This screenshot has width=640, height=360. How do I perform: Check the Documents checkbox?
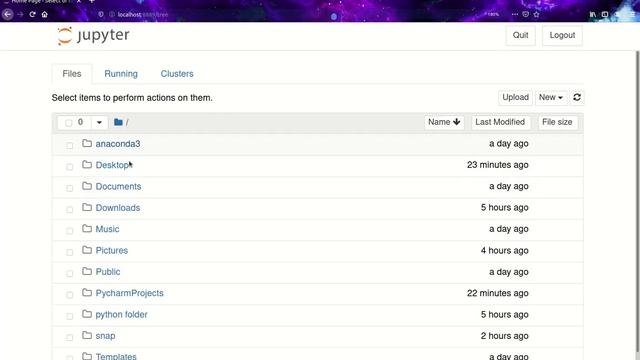pos(69,188)
